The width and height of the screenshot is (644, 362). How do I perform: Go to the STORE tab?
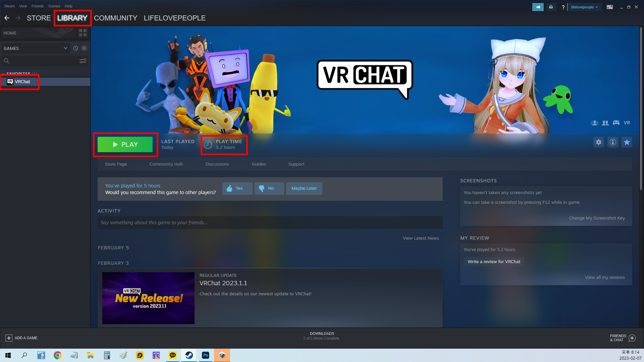click(39, 18)
